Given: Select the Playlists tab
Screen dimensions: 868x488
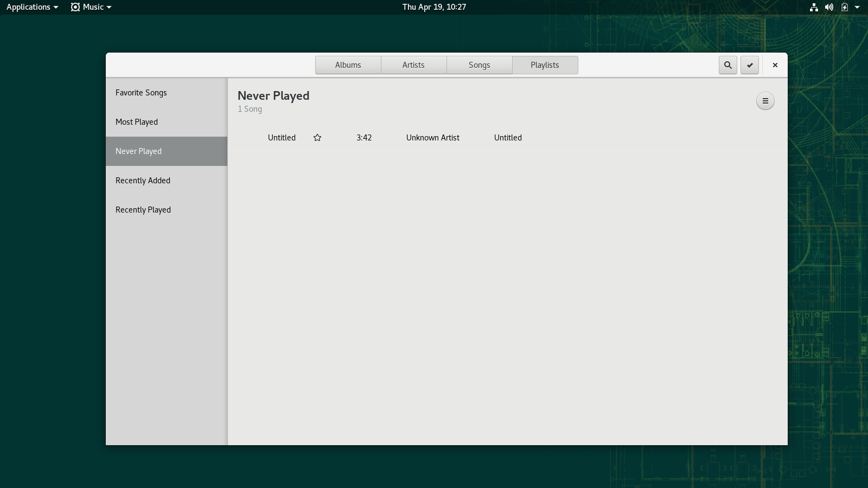Looking at the screenshot, I should click(x=545, y=65).
